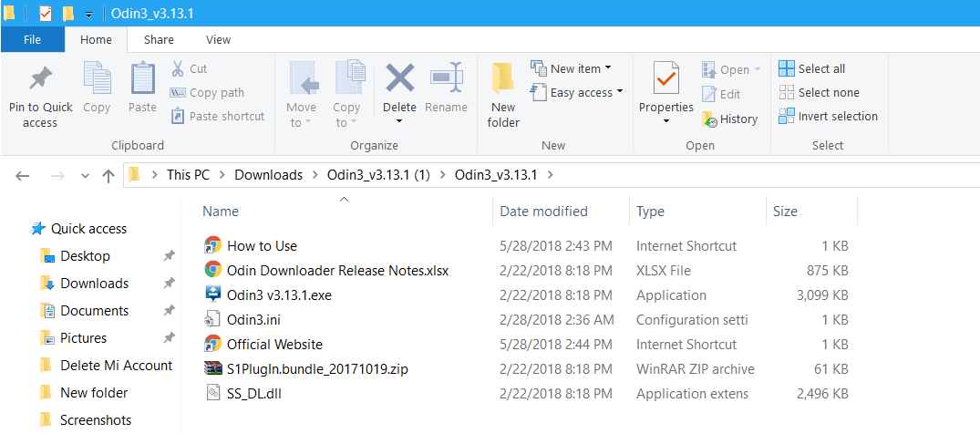This screenshot has height=434, width=980.
Task: Click Select all
Action: click(812, 68)
